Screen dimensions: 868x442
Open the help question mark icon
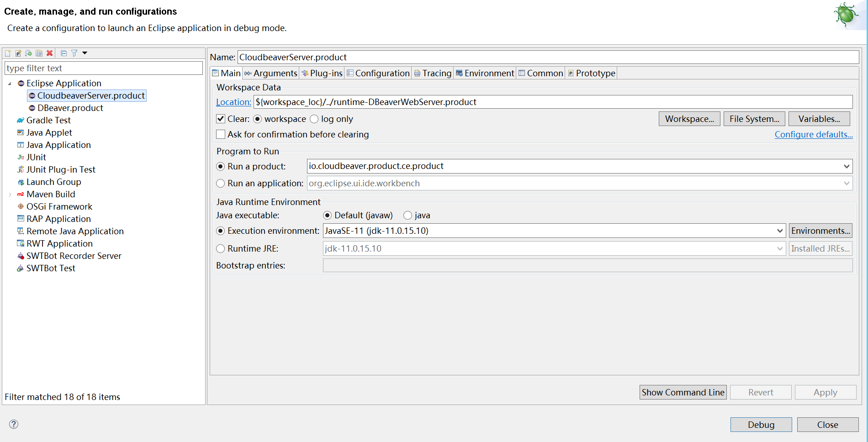tap(13, 424)
